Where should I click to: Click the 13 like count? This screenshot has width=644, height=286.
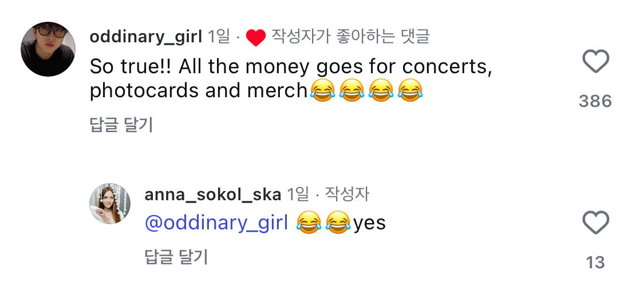[595, 263]
